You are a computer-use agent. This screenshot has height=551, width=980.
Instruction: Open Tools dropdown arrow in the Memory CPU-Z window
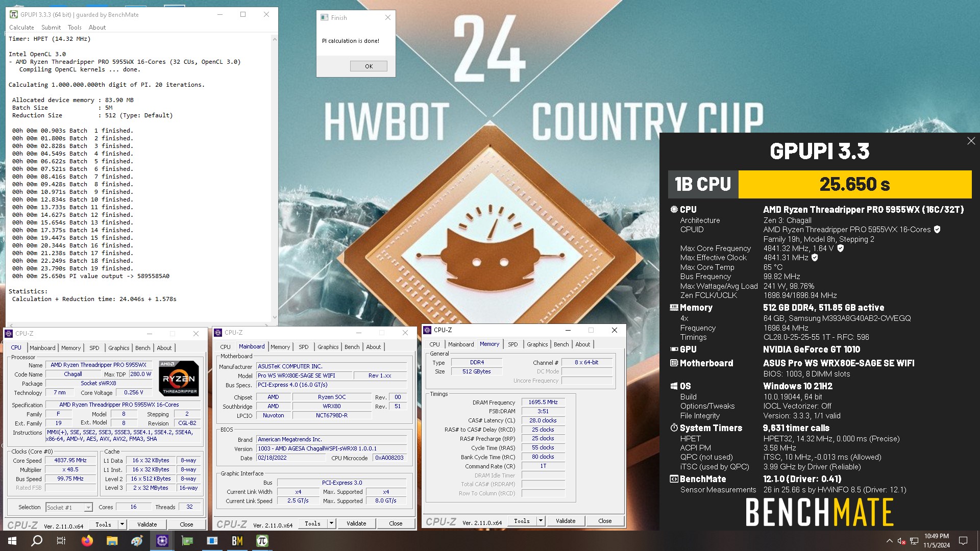pos(541,520)
